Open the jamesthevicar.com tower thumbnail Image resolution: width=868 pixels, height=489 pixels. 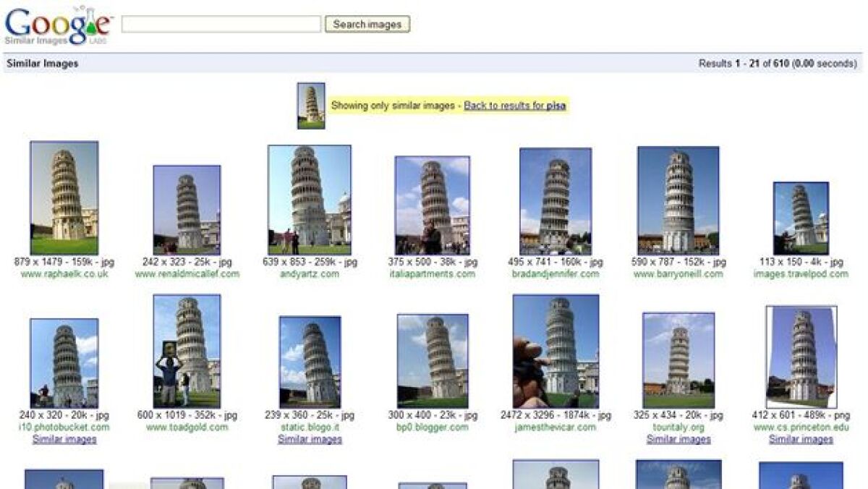(556, 351)
